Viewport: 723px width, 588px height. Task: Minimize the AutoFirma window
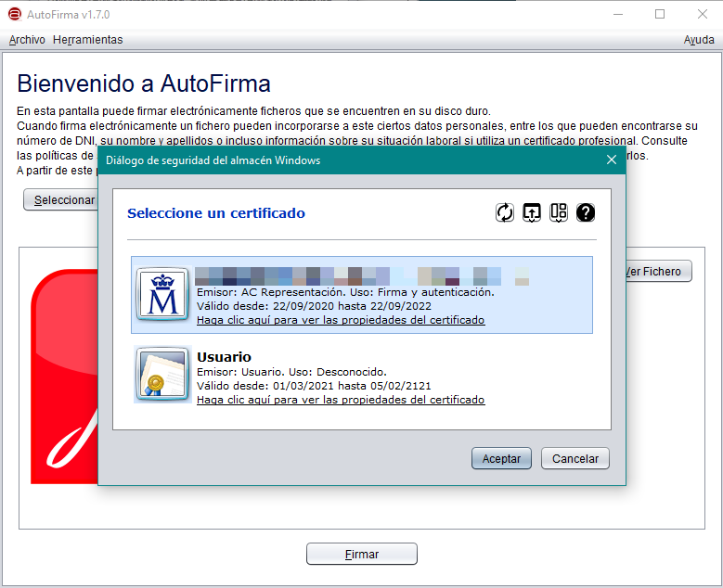click(x=618, y=14)
